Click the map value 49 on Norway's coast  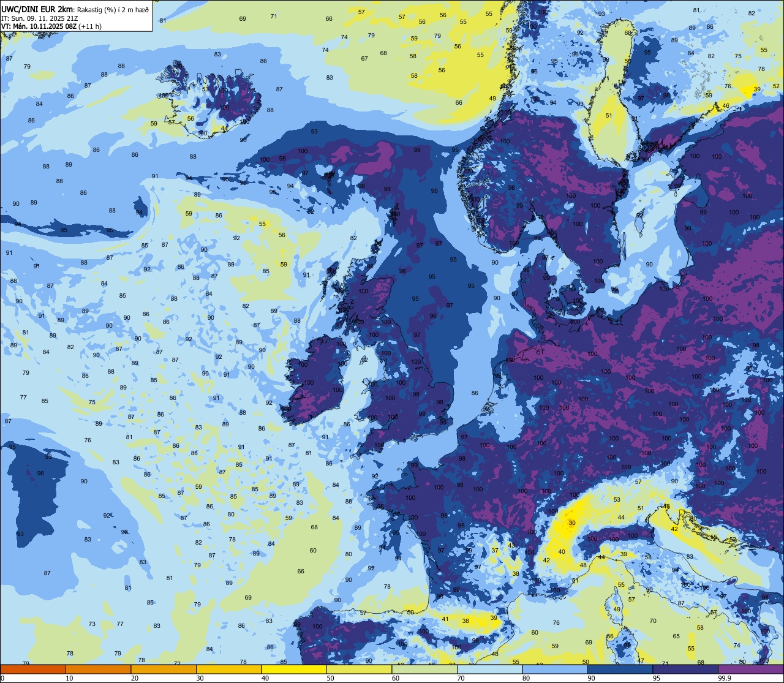pos(492,99)
